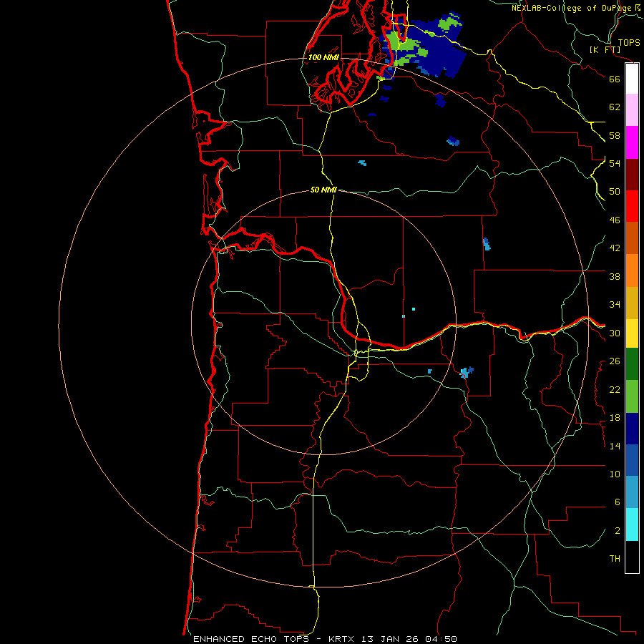Click the magenta legend swatch

click(632, 142)
